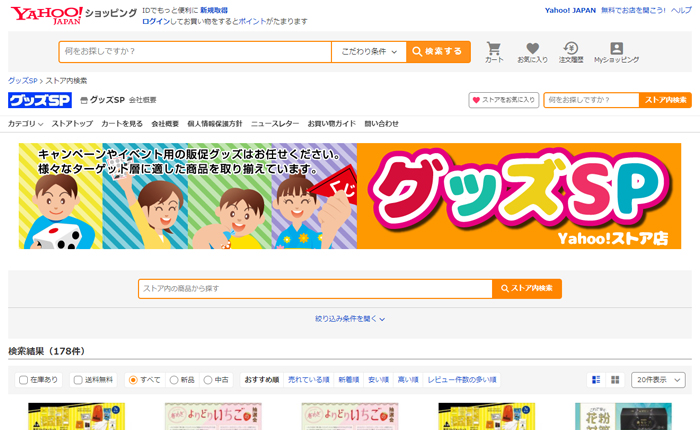The image size is (700, 430).
Task: Select the 新品 radio button
Action: point(175,380)
